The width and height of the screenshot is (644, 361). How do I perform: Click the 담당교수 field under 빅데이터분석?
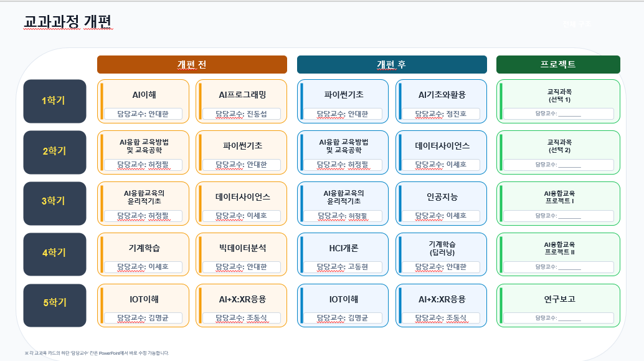click(242, 267)
